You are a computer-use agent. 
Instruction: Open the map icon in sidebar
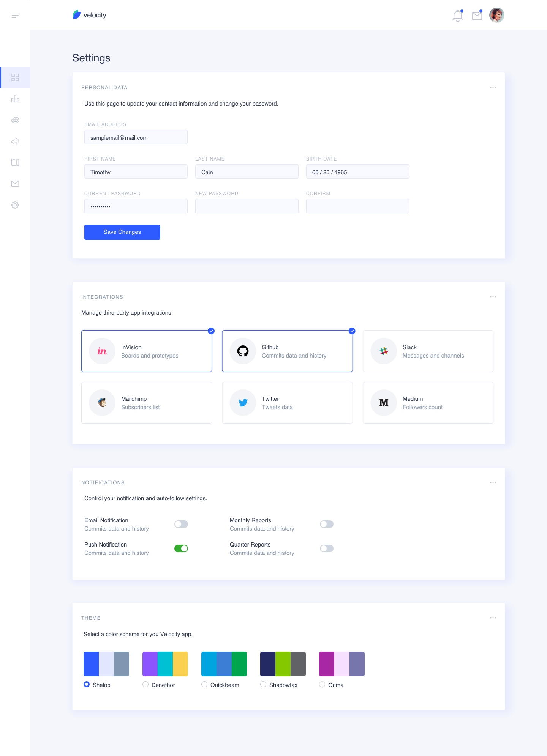(x=15, y=162)
